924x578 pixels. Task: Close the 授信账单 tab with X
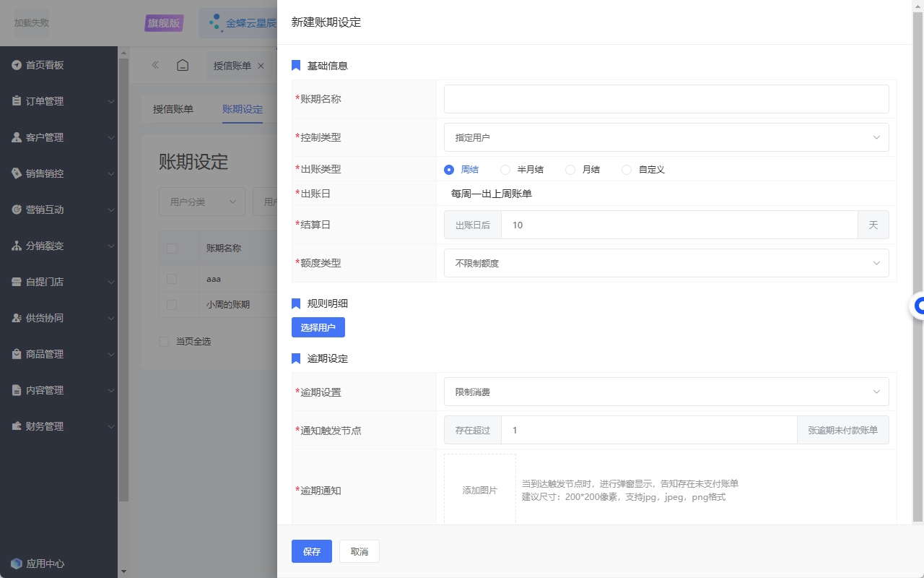point(261,66)
